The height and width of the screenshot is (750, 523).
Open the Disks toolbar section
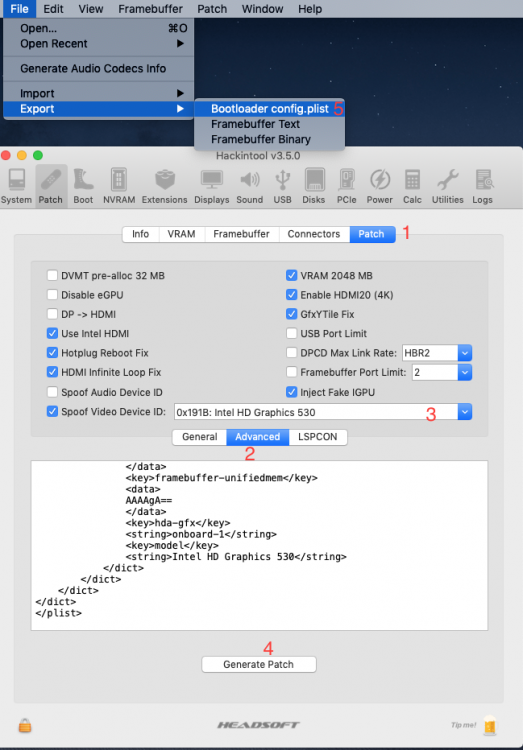314,187
